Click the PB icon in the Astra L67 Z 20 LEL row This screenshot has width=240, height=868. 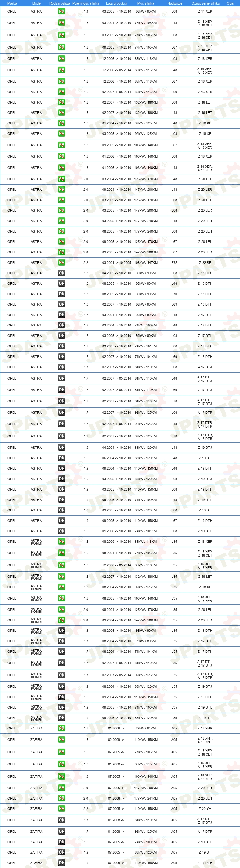[x=62, y=242]
